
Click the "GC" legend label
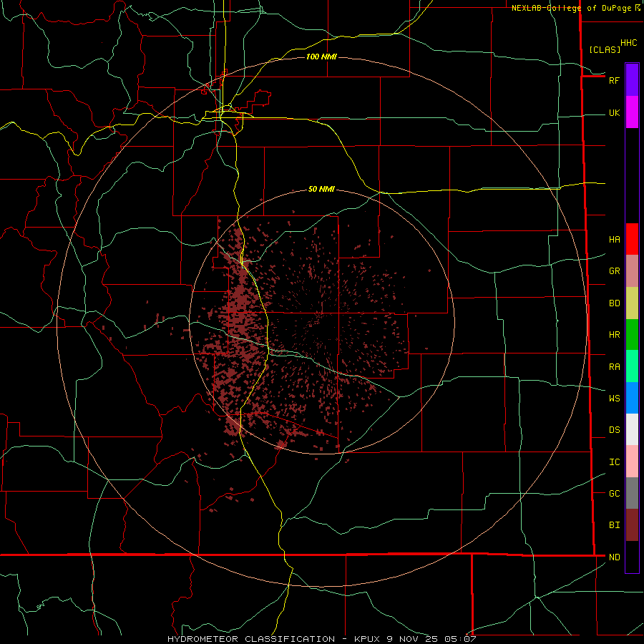[614, 493]
